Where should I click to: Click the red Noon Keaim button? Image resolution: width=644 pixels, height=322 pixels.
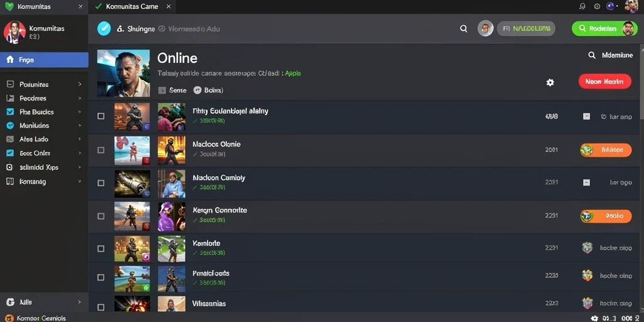pyautogui.click(x=605, y=81)
